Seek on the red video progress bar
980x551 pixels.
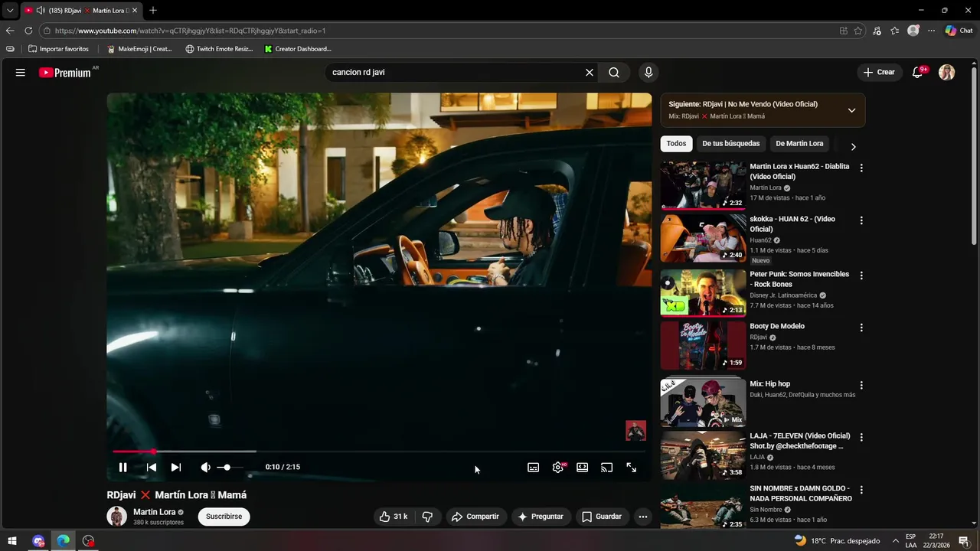click(x=379, y=452)
